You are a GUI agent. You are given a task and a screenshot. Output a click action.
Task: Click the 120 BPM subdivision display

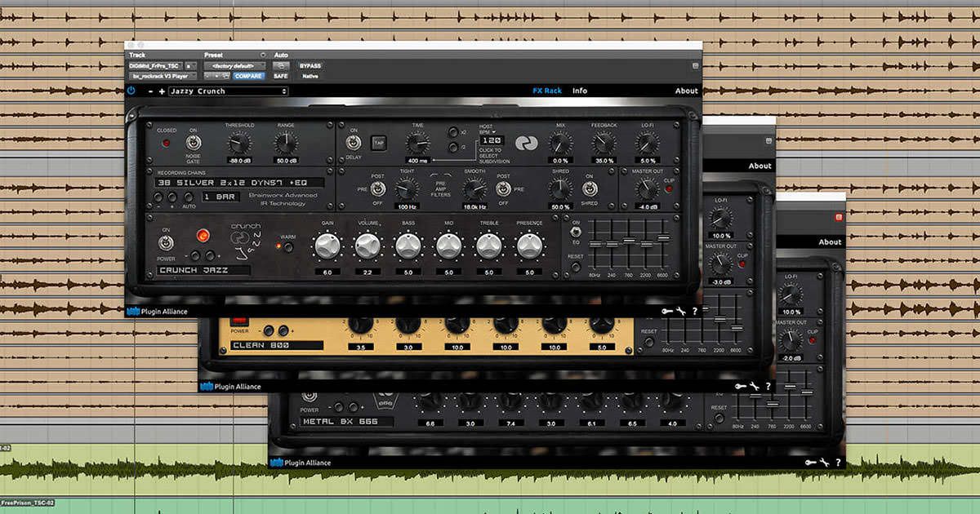pos(493,140)
